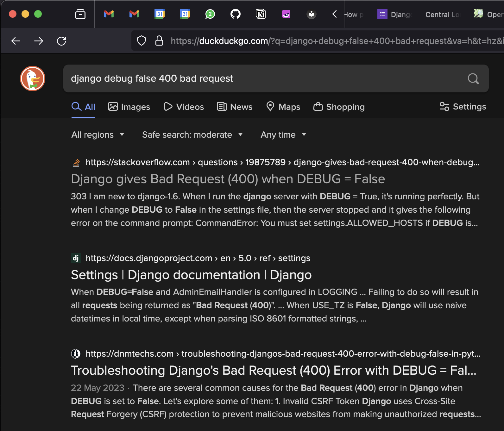504x431 pixels.
Task: Open Stack Overflow Bad Request (400) result
Action: point(228,179)
